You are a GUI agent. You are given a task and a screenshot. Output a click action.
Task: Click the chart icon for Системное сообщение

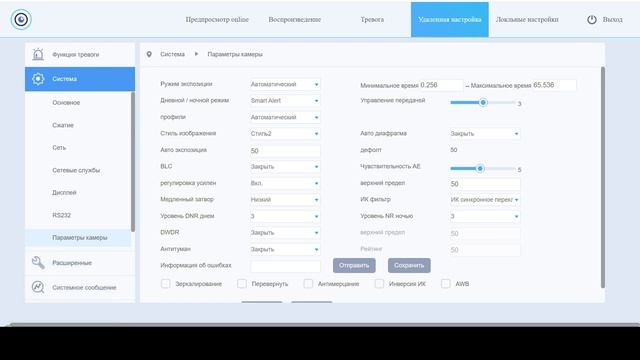[38, 287]
